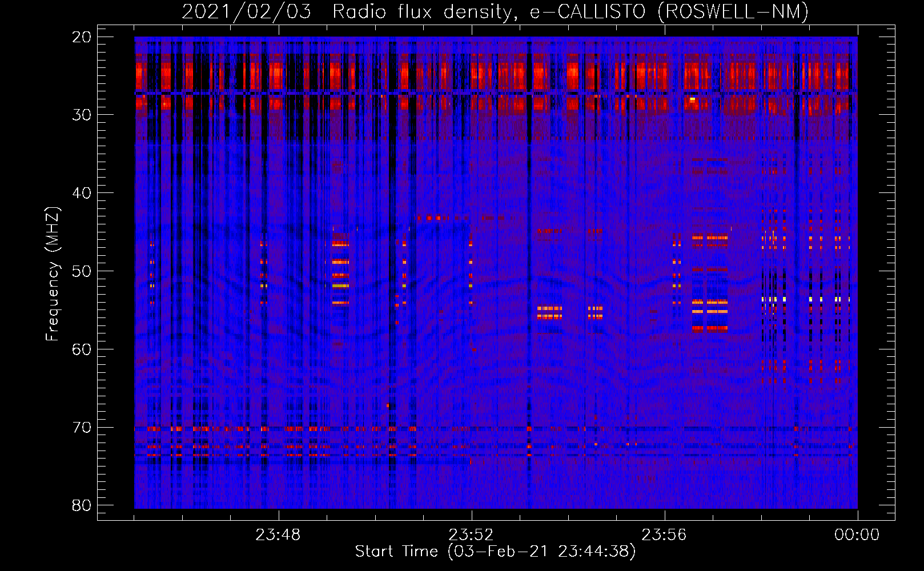Click the 00:00 time tick label

857,535
